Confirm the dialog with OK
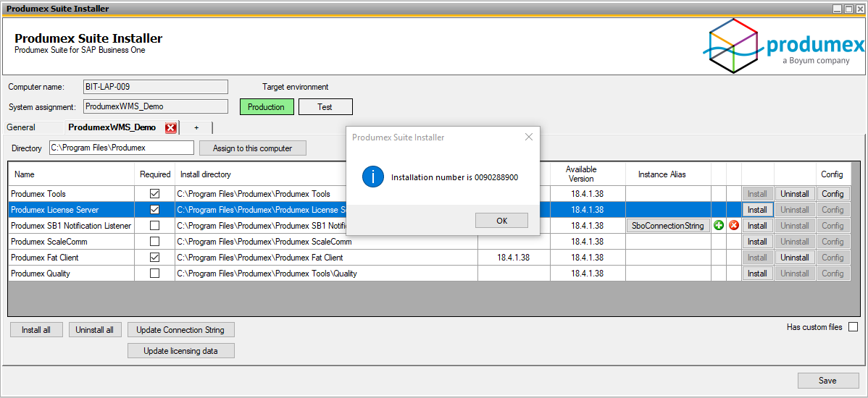This screenshot has width=868, height=398. 501,221
